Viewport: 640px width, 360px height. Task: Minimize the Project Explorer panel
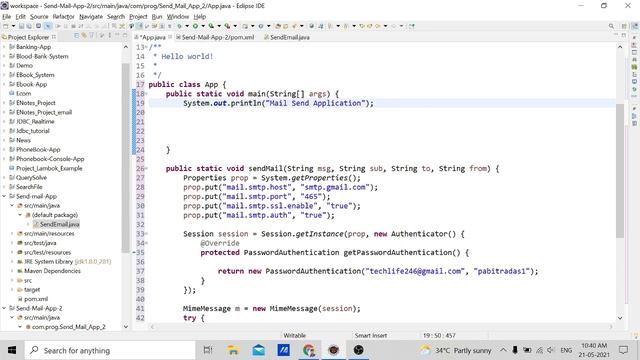coord(117,36)
